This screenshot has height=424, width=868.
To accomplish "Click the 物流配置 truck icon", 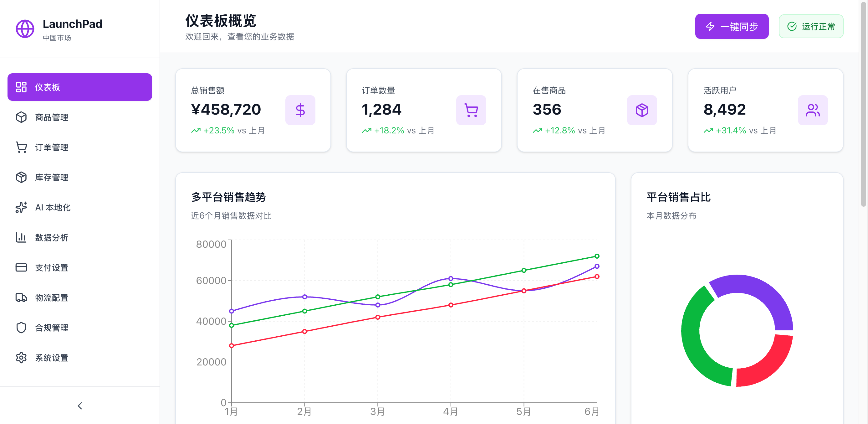I will click(21, 297).
